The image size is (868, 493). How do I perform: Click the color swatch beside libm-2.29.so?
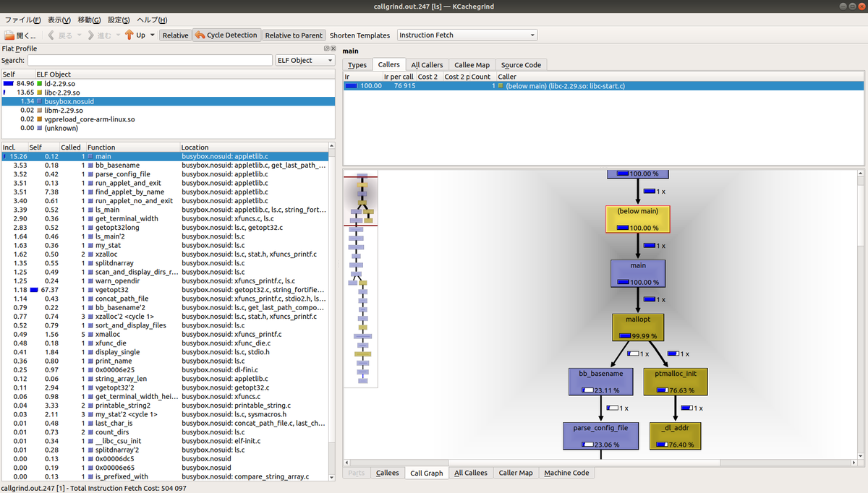(40, 110)
